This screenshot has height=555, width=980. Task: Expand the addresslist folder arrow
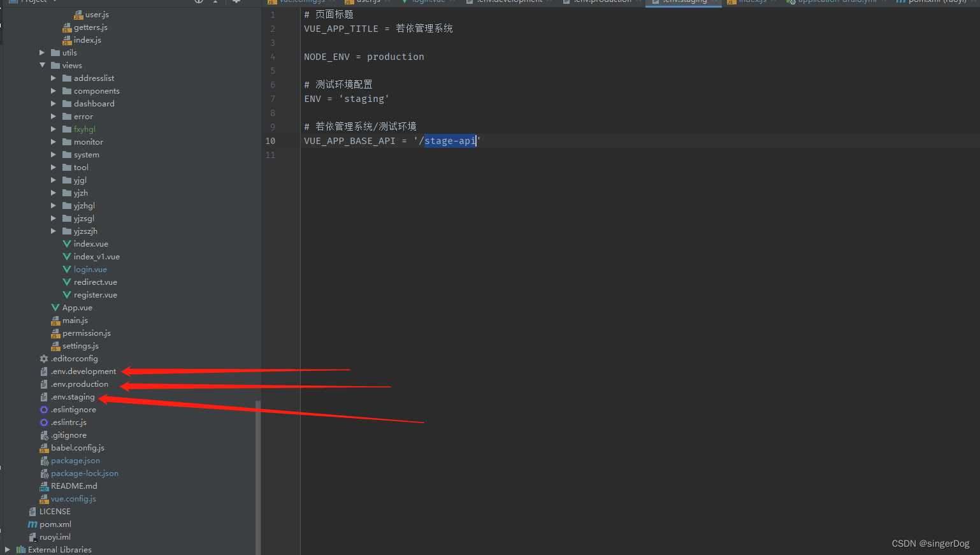click(54, 78)
